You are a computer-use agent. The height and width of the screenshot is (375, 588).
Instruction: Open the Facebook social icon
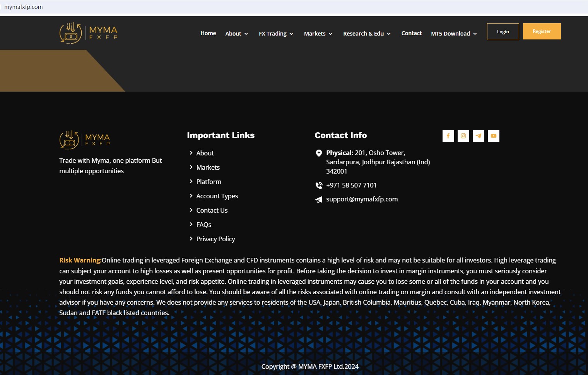tap(448, 136)
